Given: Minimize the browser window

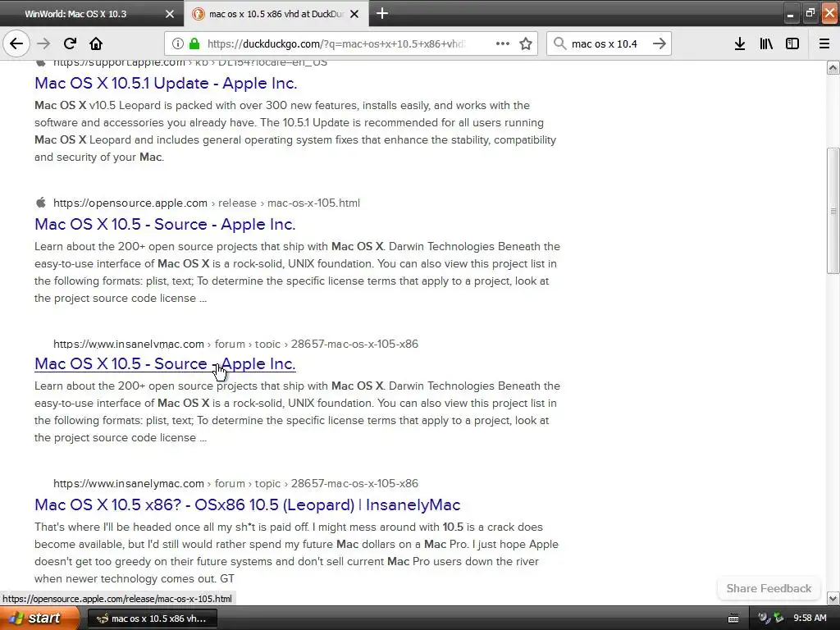Looking at the screenshot, I should [x=790, y=13].
